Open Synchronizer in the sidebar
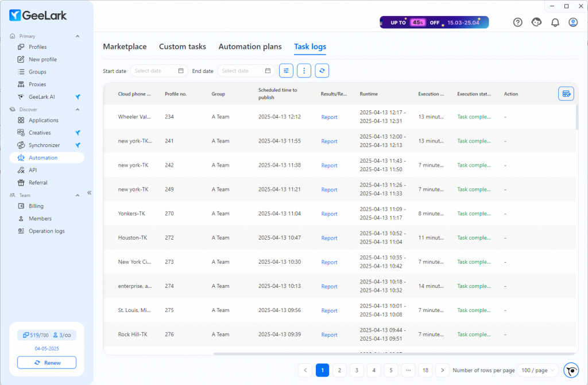The image size is (588, 385). point(44,145)
